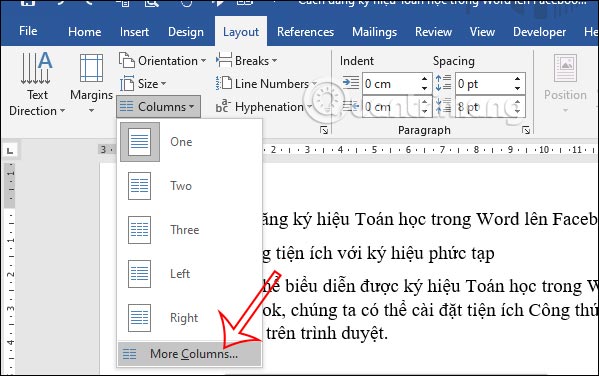Click the Right column thumbnail icon
The width and height of the screenshot is (599, 376).
click(139, 318)
